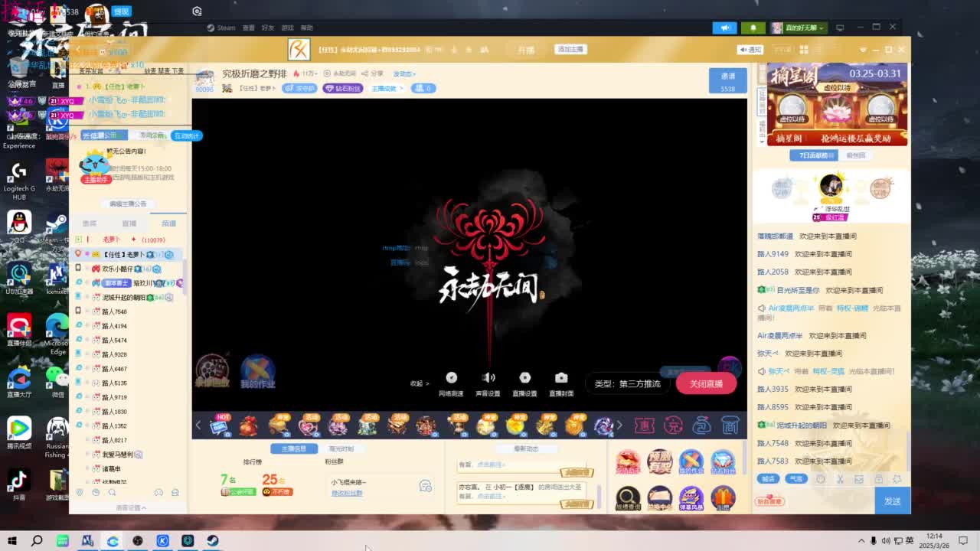The width and height of the screenshot is (980, 551).
Task: Open the 互动统计 button
Action: coord(186,135)
